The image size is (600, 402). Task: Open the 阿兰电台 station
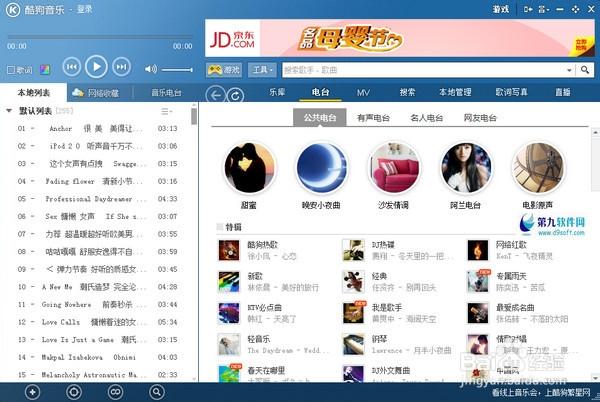coord(466,167)
